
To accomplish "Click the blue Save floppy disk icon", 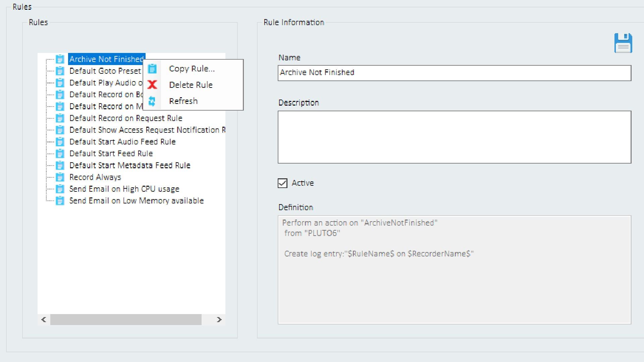I will 623,43.
